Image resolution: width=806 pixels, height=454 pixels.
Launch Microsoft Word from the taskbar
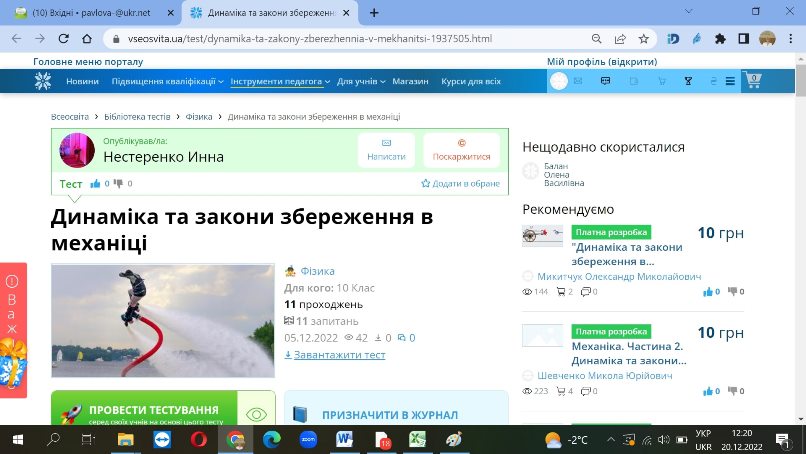coord(344,440)
